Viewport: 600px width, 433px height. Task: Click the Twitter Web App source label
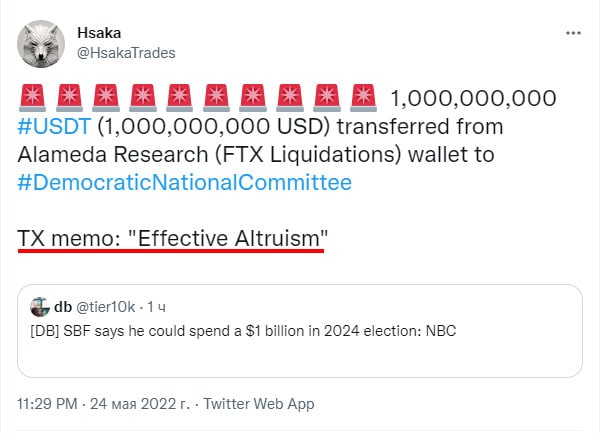[x=258, y=404]
